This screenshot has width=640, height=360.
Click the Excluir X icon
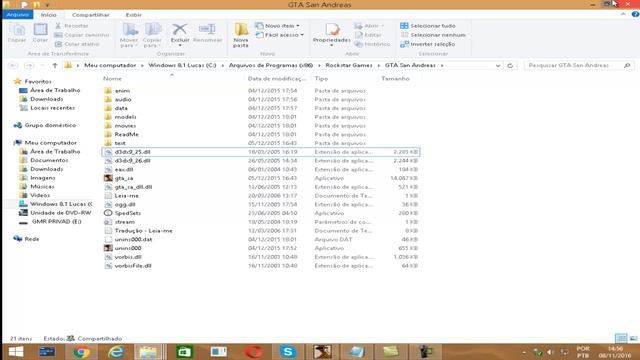click(180, 29)
